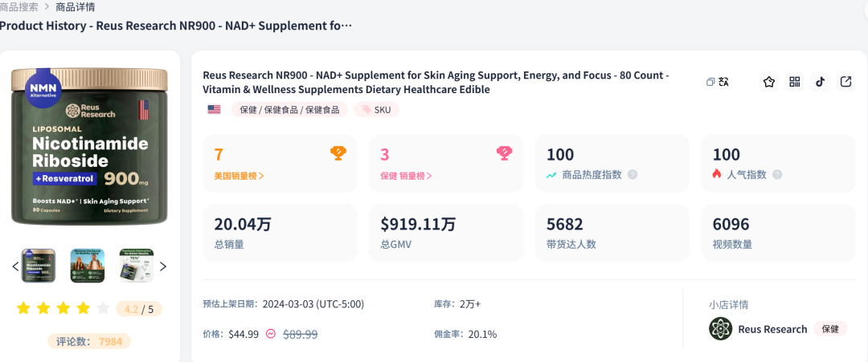Open product in external link
This screenshot has width=868, height=362.
(x=846, y=82)
